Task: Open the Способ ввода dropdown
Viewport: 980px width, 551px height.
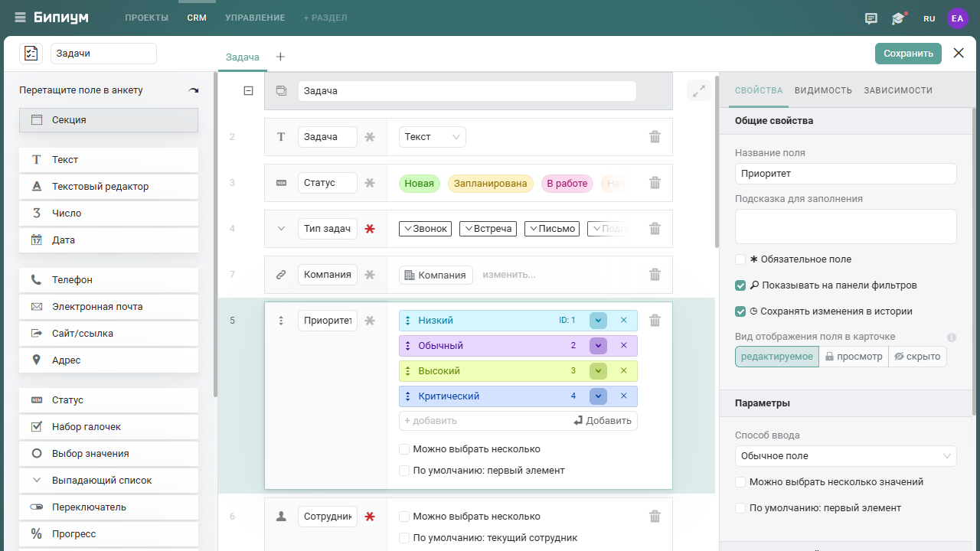Action: [846, 456]
